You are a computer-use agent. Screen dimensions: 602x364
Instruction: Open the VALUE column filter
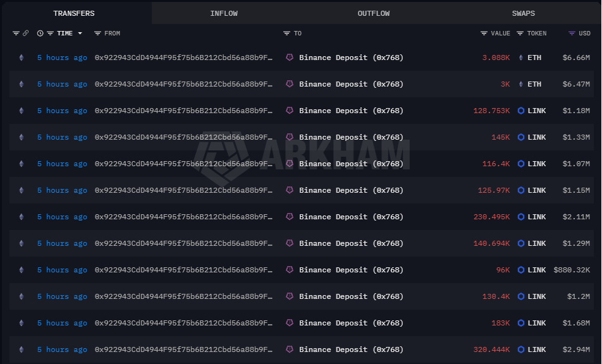point(484,33)
